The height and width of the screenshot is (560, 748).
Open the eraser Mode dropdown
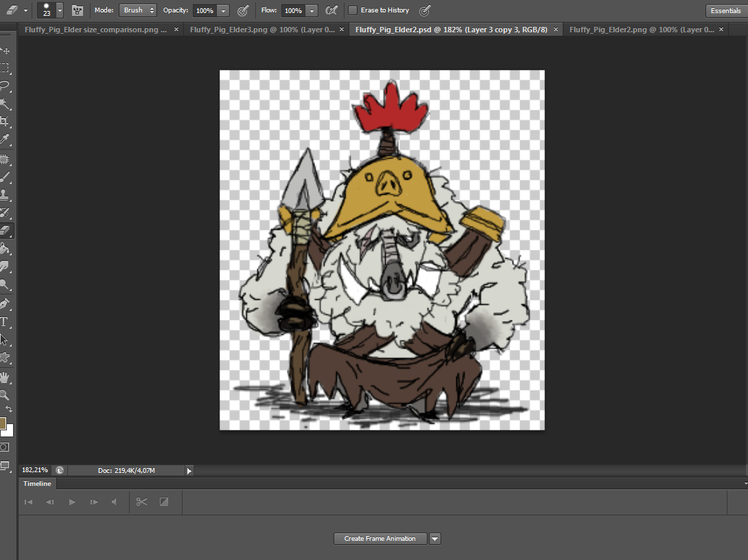pos(137,10)
